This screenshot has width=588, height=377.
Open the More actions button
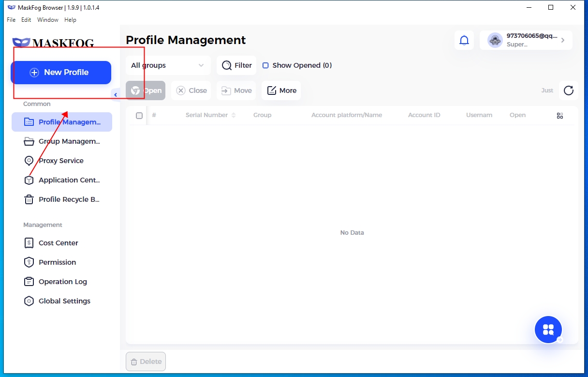click(x=281, y=90)
